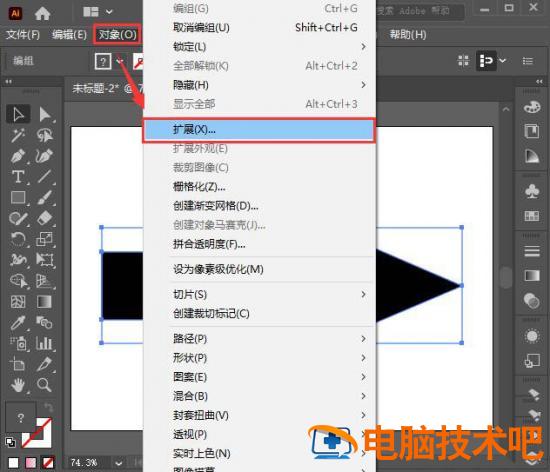Expand the 隐藏(H) submenu

tap(363, 85)
